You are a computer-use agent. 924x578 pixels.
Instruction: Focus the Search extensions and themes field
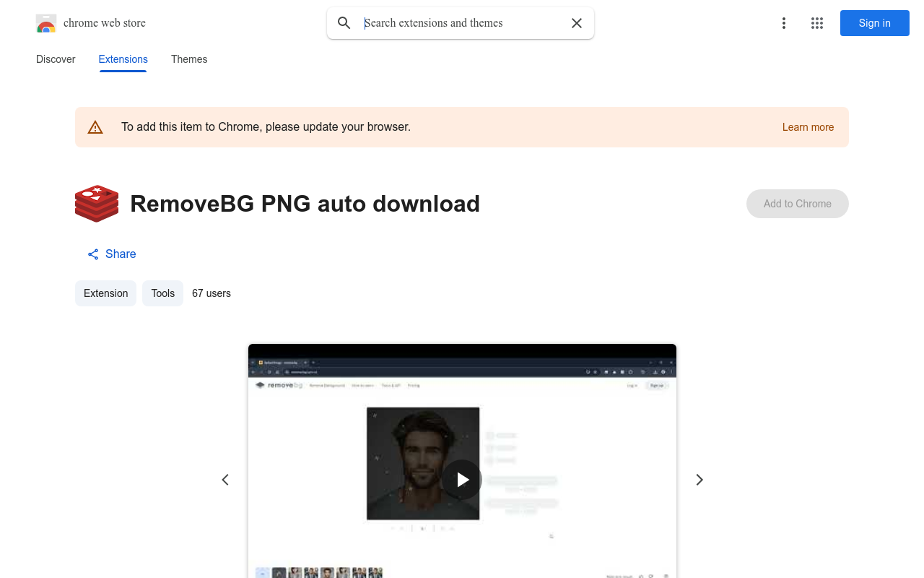point(462,23)
